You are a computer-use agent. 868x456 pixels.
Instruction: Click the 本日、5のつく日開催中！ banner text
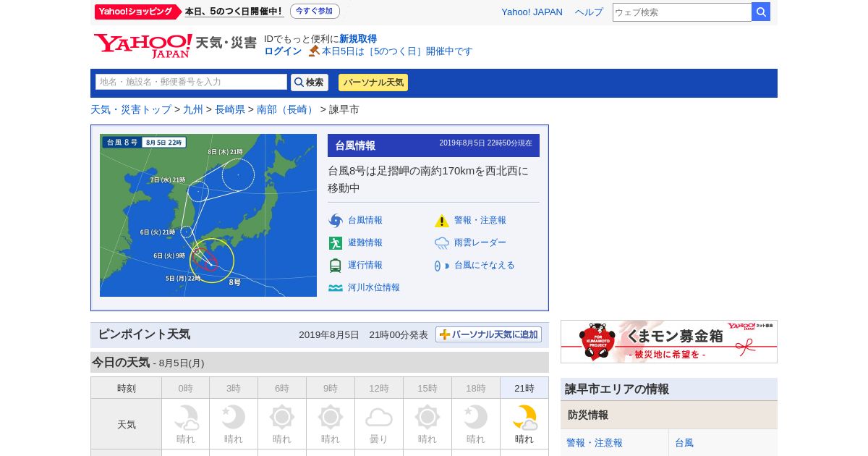234,12
